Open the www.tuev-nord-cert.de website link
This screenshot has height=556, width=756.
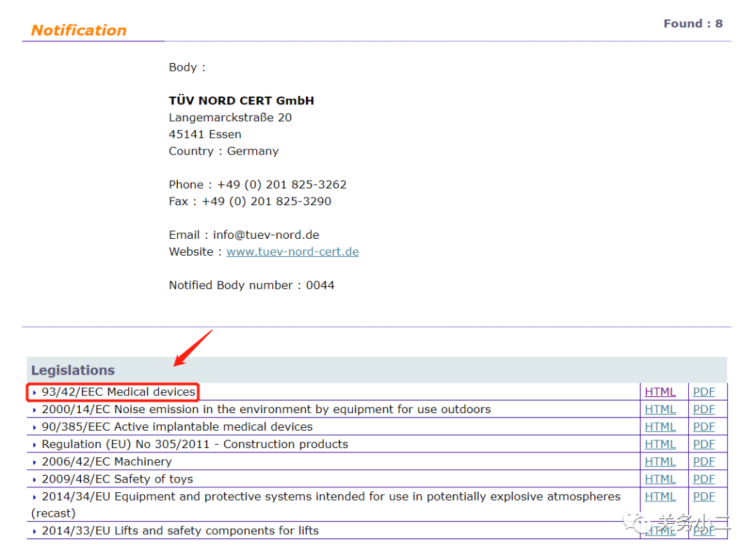tap(292, 251)
